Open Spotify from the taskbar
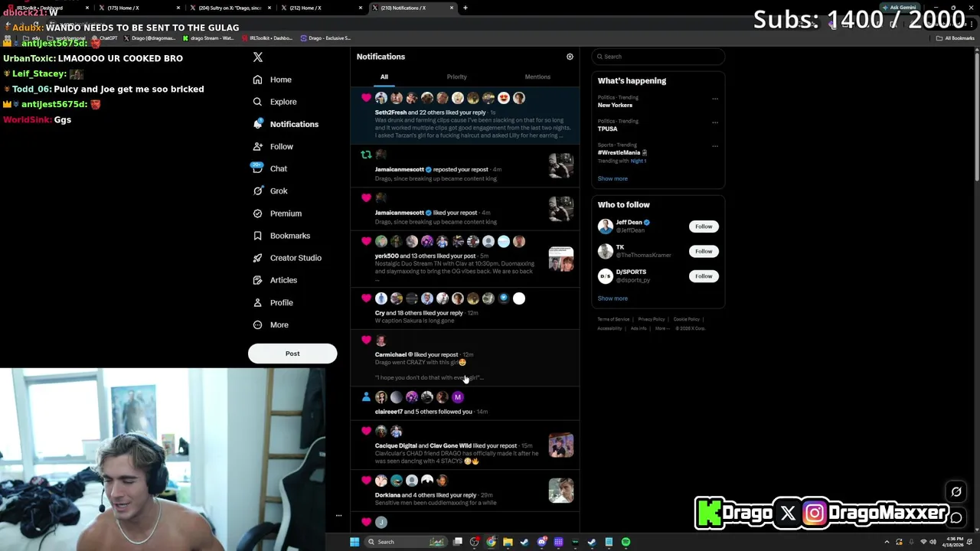 coord(626,542)
